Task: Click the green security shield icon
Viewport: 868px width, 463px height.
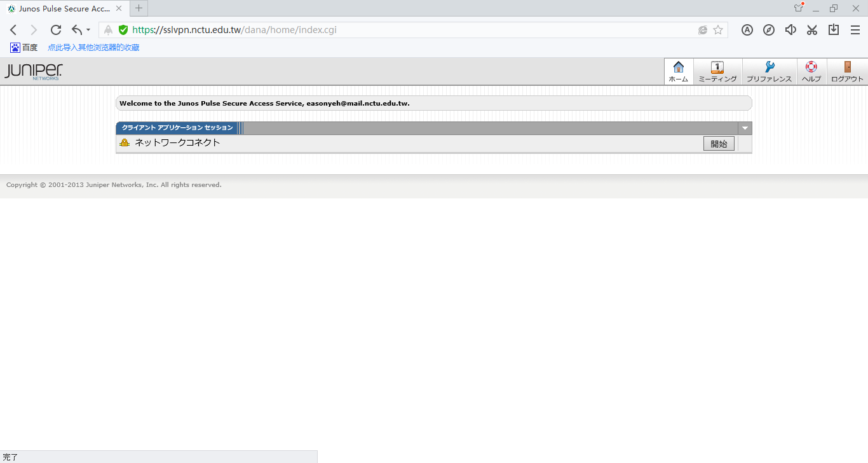Action: coord(123,30)
